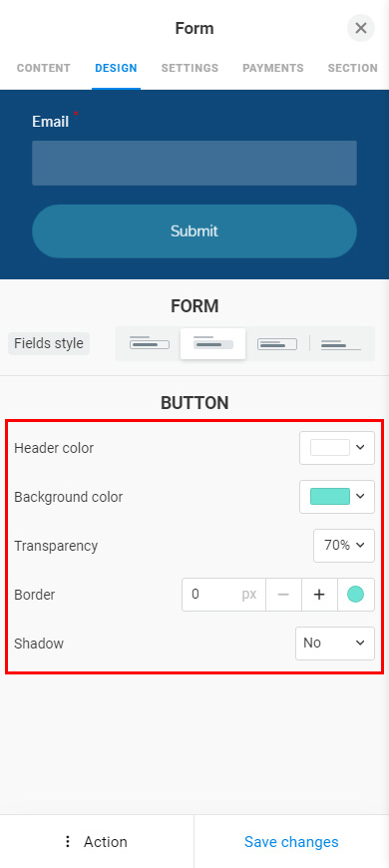Open the Settings tab
This screenshot has width=389, height=868.
click(x=190, y=68)
